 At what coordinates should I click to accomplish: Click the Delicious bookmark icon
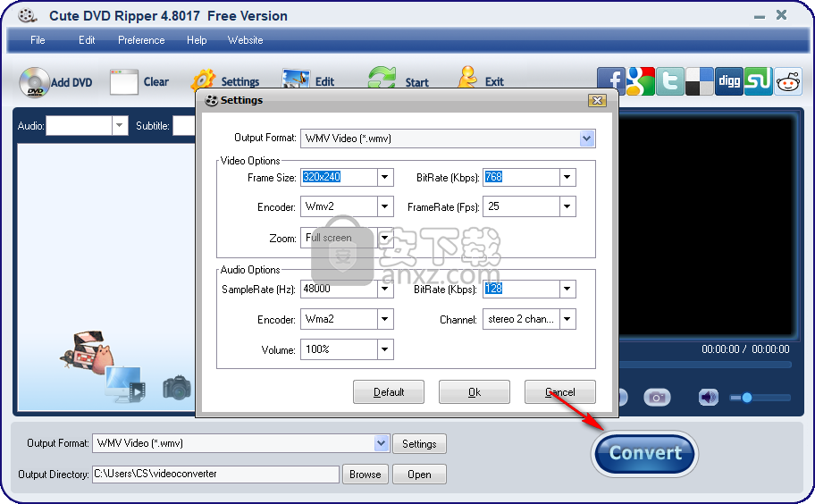pyautogui.click(x=699, y=81)
